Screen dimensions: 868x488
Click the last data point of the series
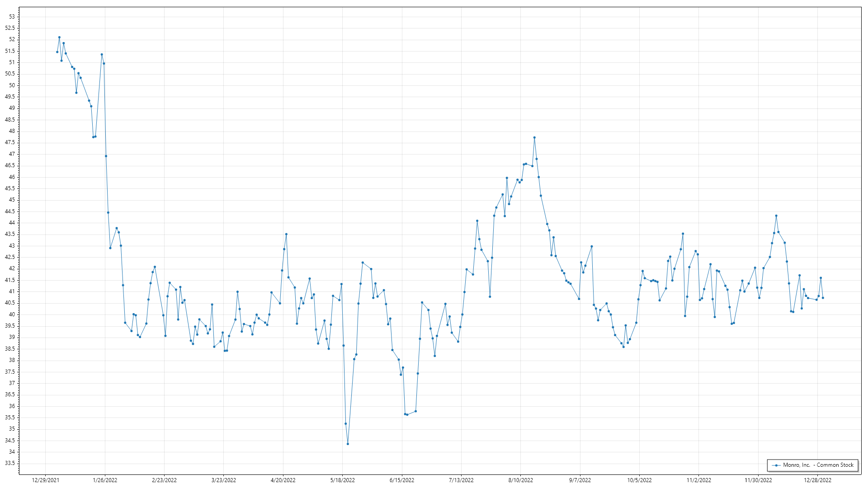(823, 298)
